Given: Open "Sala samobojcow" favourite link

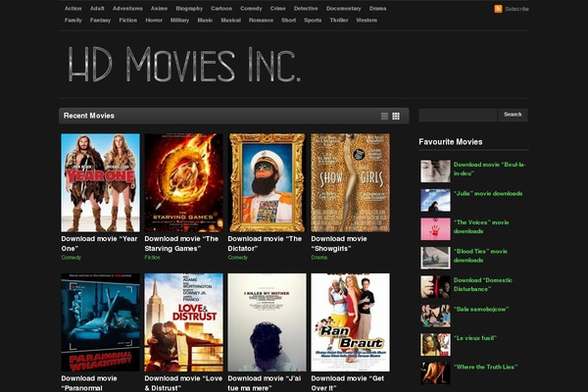Looking at the screenshot, I should point(481,309).
